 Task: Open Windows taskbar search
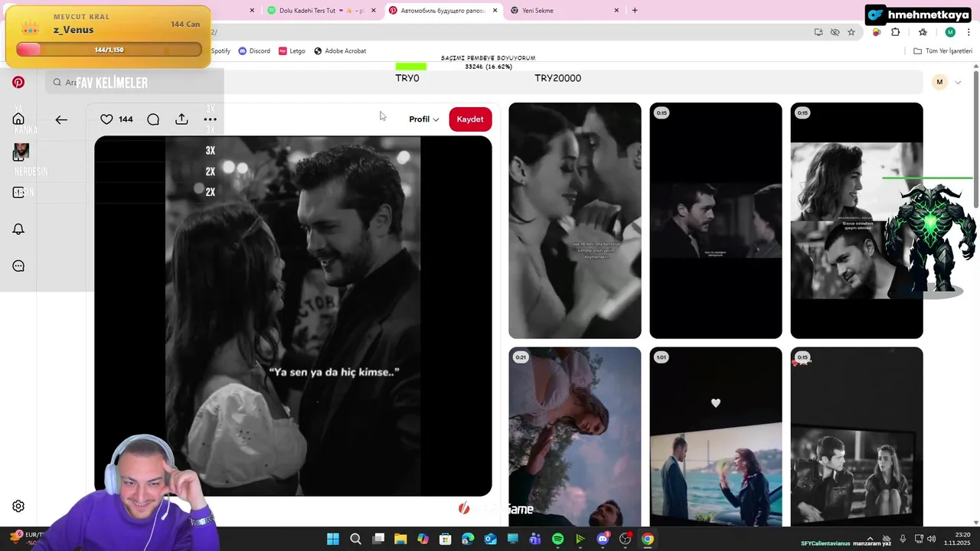355,540
